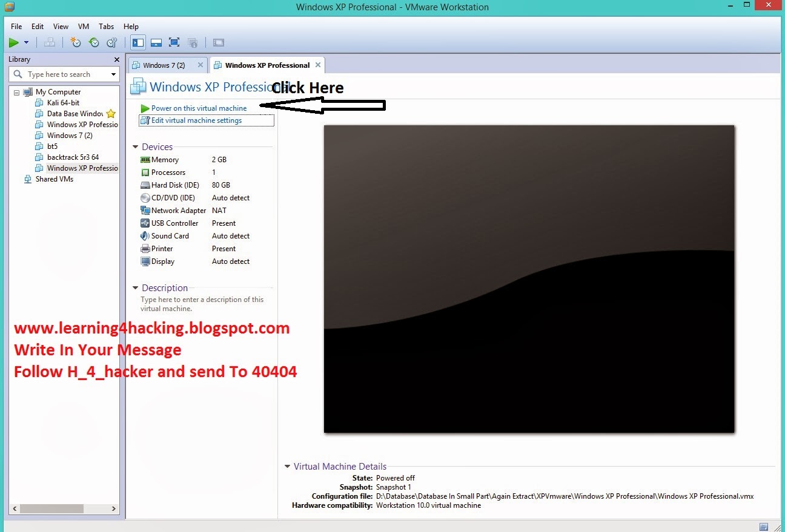
Task: Close the Windows XP Professional tab
Action: tap(318, 65)
